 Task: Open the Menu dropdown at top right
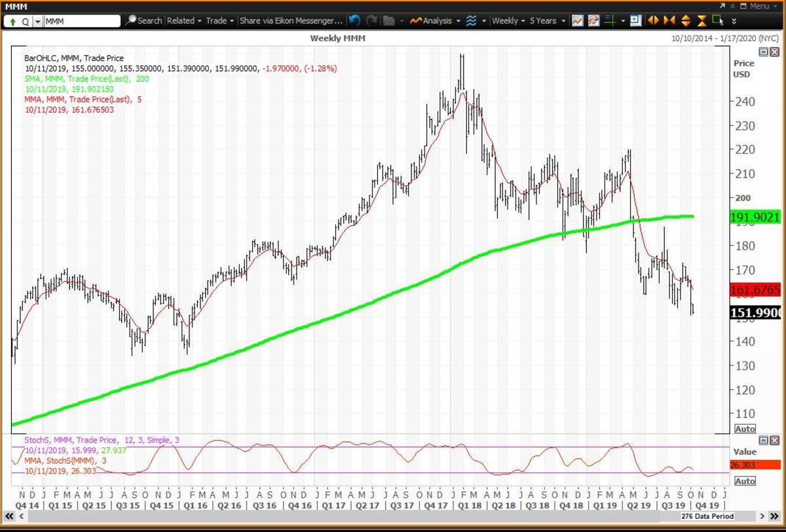762,6
